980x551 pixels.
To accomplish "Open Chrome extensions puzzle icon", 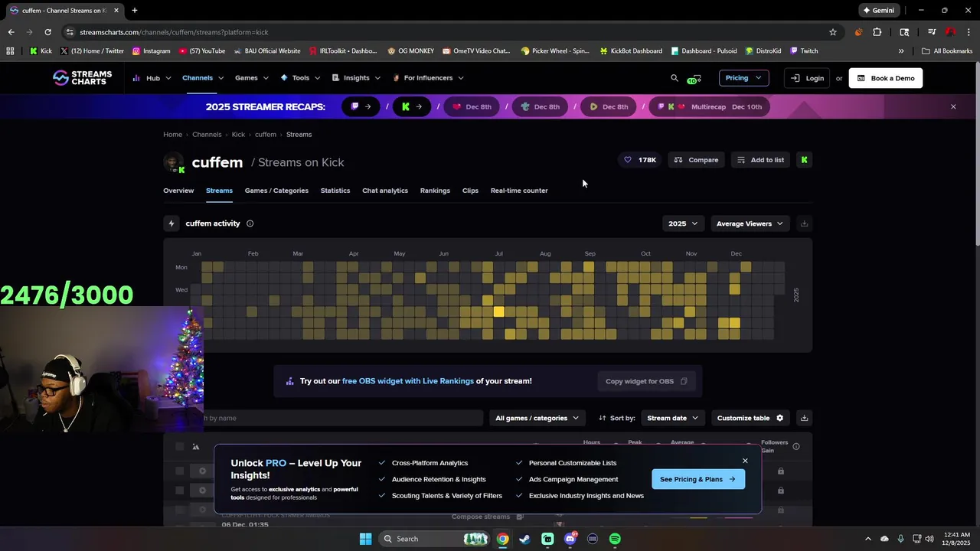I will point(877,32).
